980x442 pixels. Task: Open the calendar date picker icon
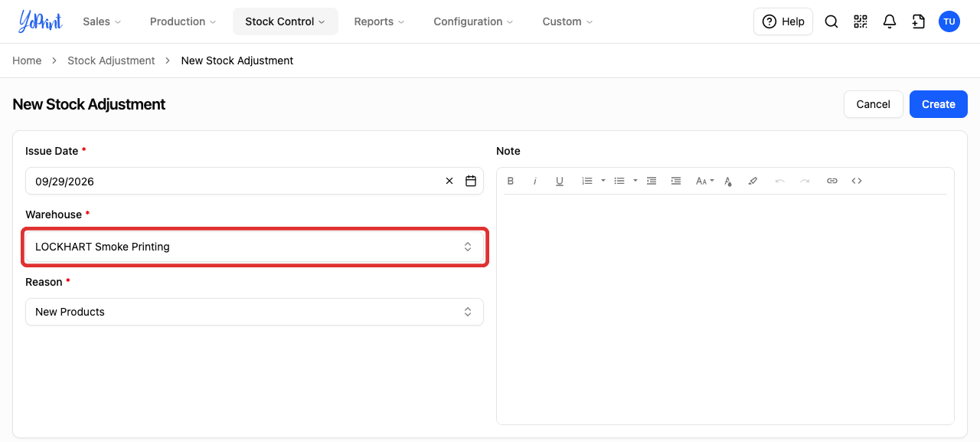pyautogui.click(x=471, y=182)
